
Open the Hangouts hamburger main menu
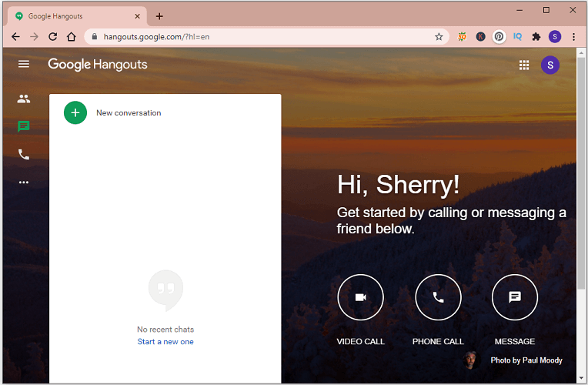click(24, 64)
